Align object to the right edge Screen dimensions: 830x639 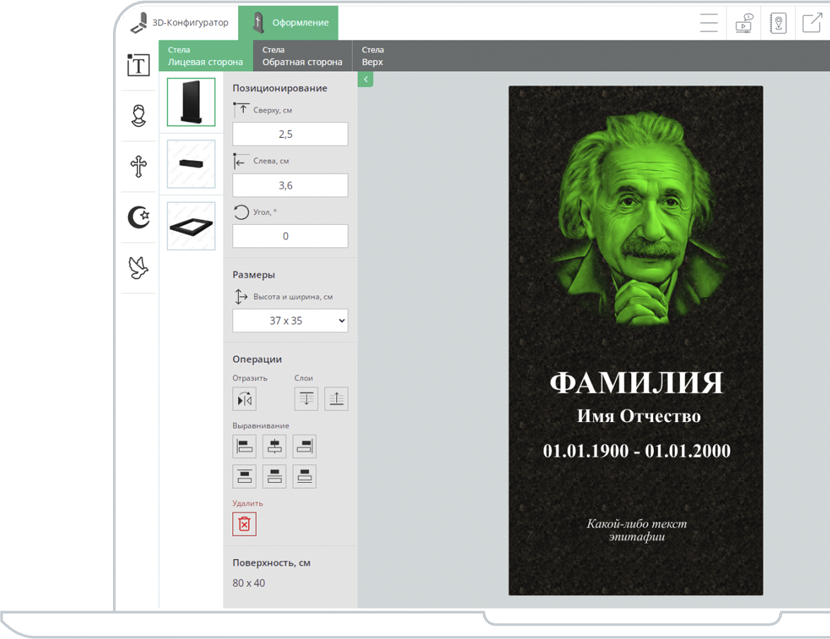(304, 446)
